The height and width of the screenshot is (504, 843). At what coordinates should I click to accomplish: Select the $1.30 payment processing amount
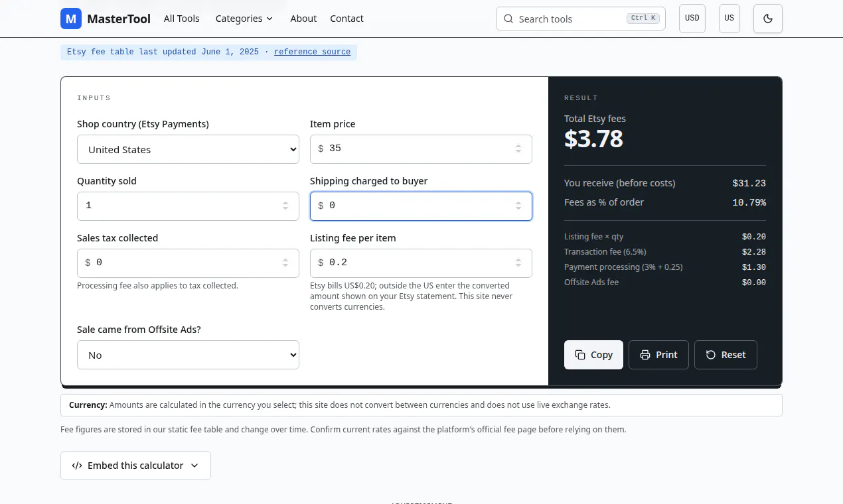[754, 267]
